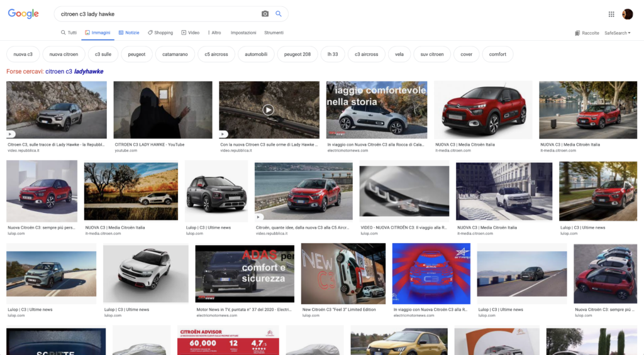Click the Raccolte bookmark icon

[577, 33]
